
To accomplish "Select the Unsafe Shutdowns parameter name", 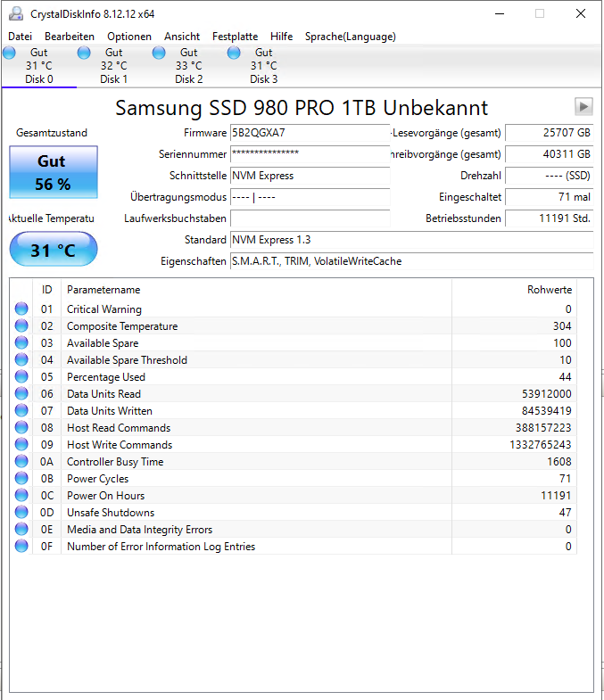I will (x=111, y=513).
